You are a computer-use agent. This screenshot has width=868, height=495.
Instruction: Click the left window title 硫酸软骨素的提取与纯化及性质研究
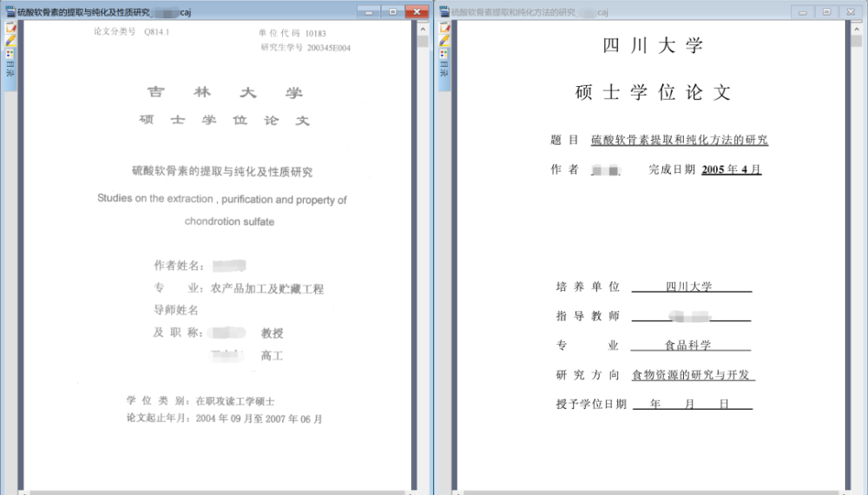(x=83, y=12)
